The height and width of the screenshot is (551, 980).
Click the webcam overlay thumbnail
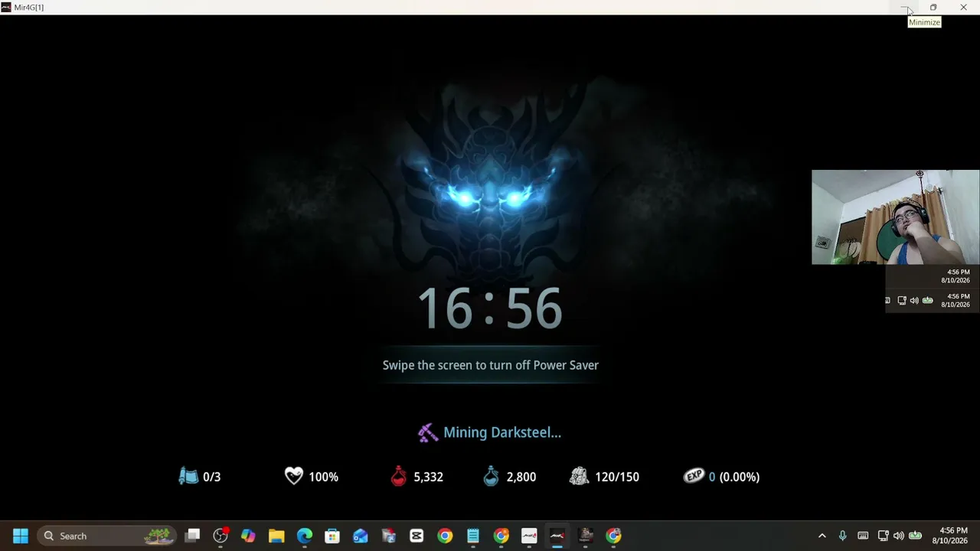tap(895, 217)
